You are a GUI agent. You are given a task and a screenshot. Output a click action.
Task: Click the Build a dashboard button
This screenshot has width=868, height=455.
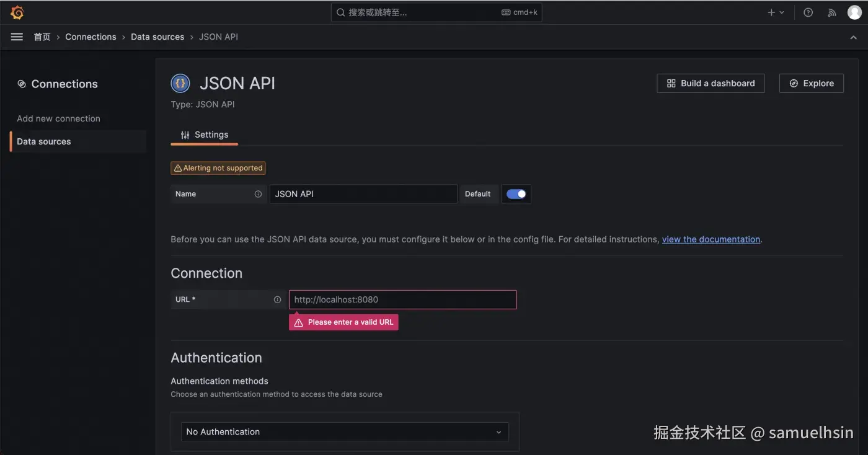click(711, 83)
